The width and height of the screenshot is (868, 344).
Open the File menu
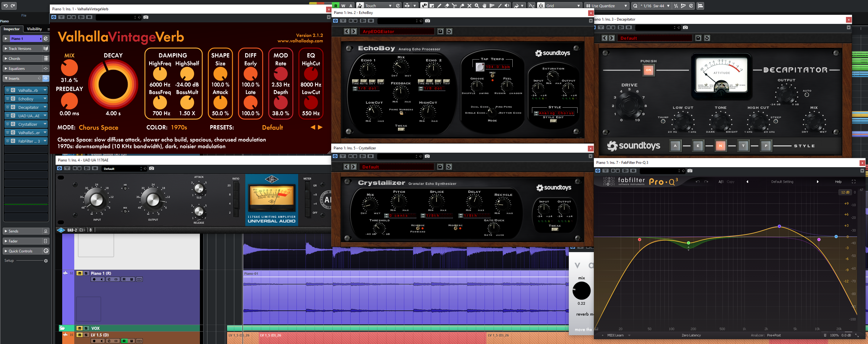[x=24, y=15]
